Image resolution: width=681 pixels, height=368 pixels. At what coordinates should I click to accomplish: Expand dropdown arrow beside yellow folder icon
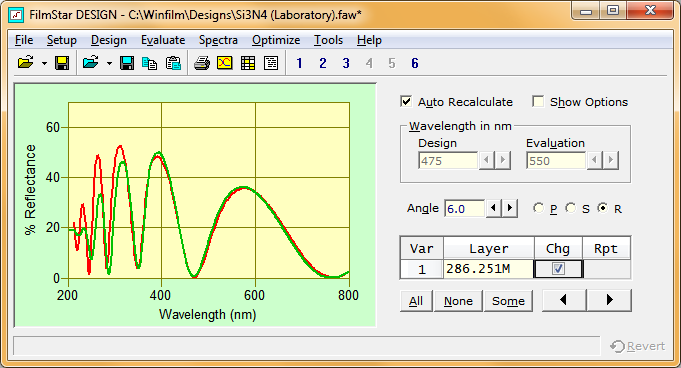point(44,63)
